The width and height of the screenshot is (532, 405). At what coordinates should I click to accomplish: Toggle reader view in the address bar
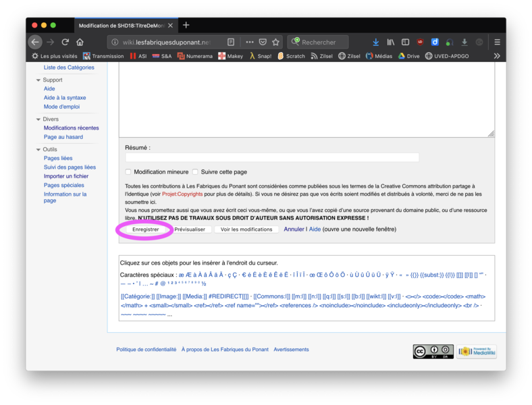(231, 42)
